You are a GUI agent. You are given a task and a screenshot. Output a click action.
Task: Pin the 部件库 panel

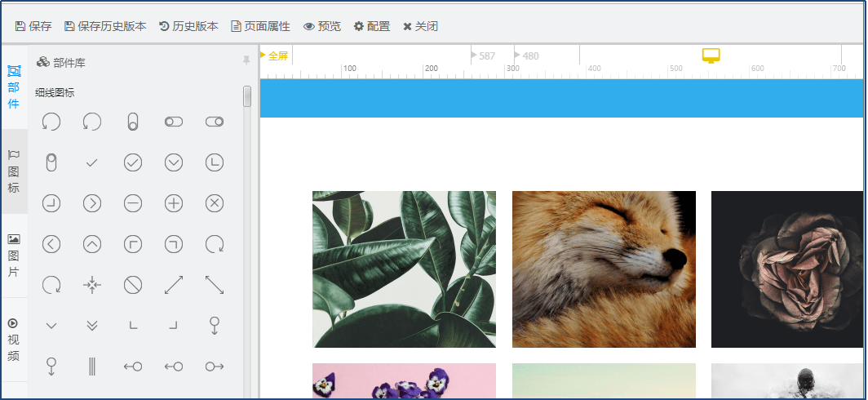click(246, 60)
